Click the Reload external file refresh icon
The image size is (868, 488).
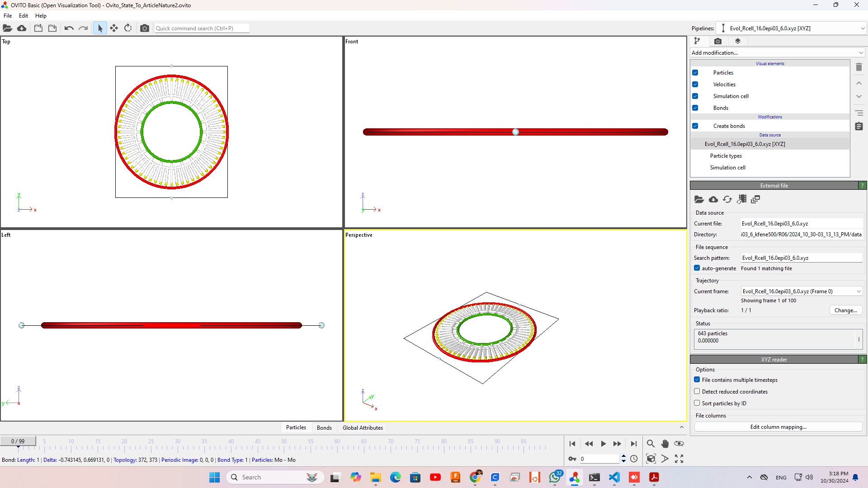click(x=727, y=199)
